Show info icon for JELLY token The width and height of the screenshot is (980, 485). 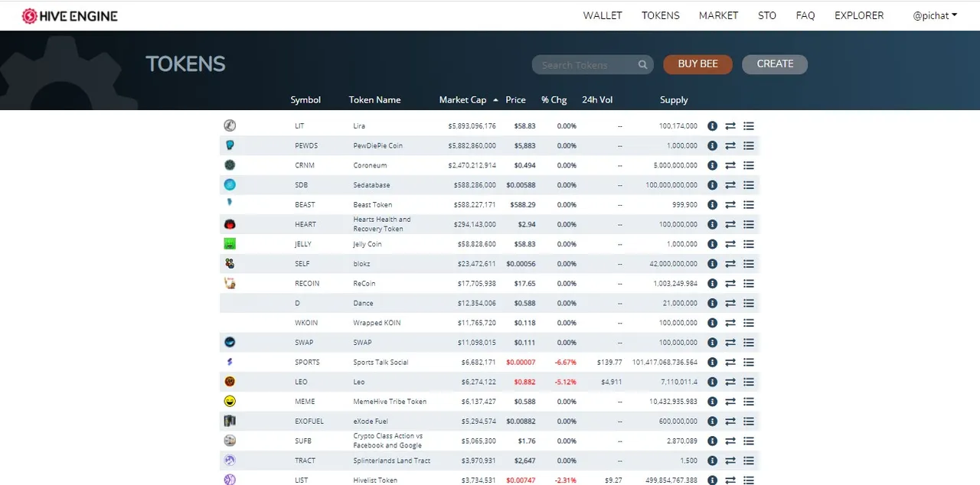[712, 244]
